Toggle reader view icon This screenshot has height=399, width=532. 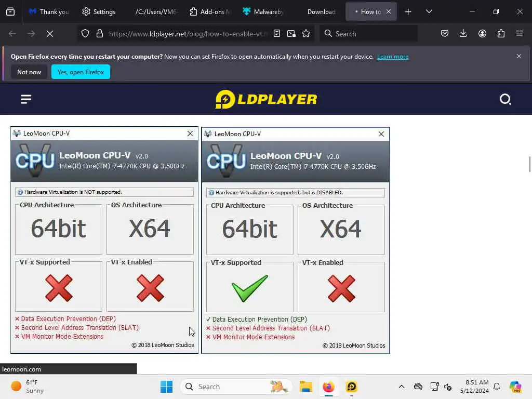[277, 34]
